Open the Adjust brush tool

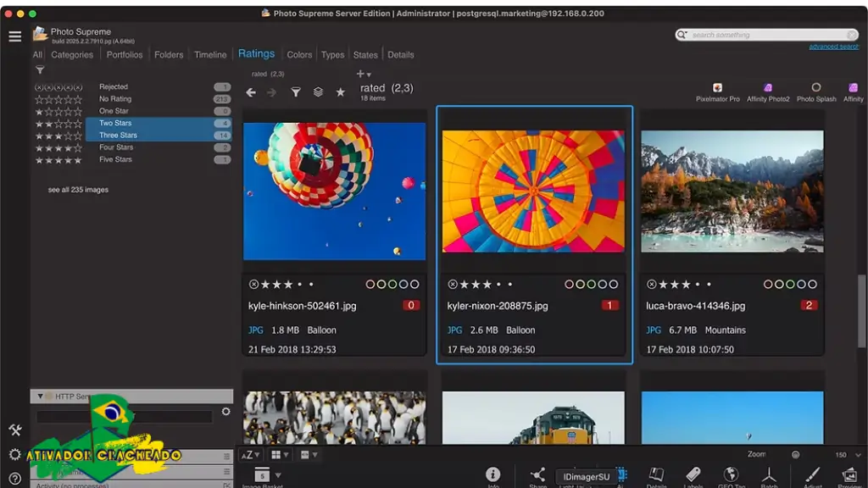(812, 475)
